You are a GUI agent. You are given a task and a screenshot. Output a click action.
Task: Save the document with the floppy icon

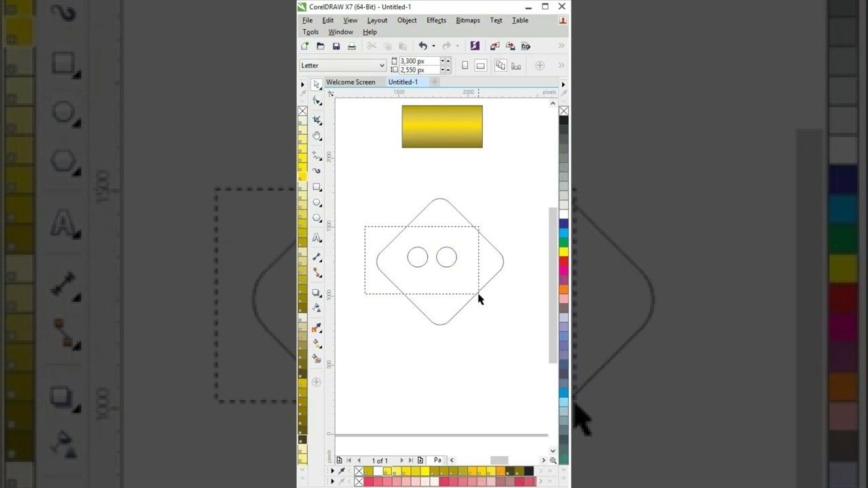coord(336,46)
